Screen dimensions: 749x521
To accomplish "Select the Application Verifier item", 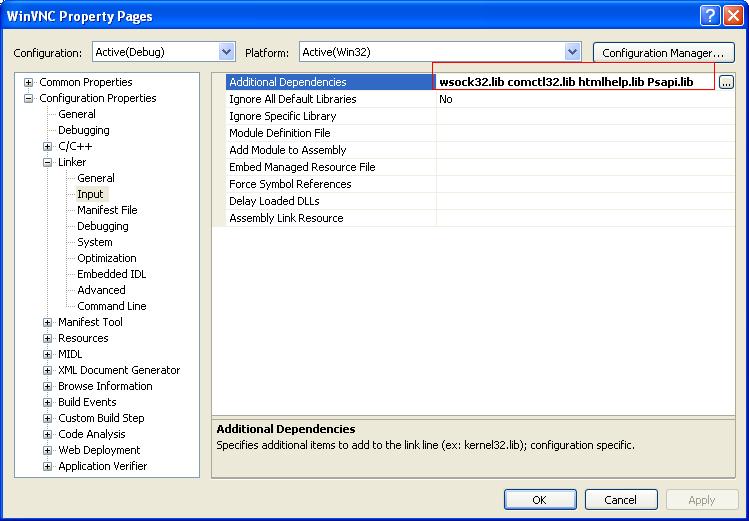I will pyautogui.click(x=103, y=466).
